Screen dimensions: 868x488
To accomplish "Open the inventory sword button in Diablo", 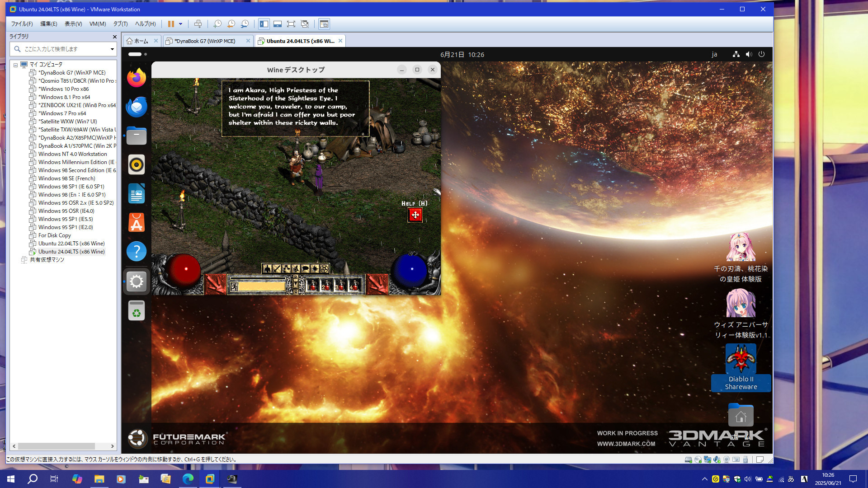I will 277,269.
